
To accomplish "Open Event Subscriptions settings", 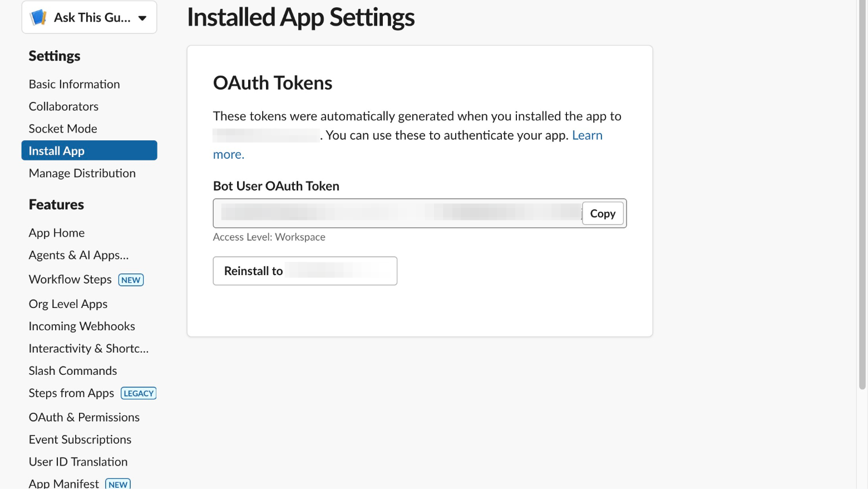I will tap(80, 439).
